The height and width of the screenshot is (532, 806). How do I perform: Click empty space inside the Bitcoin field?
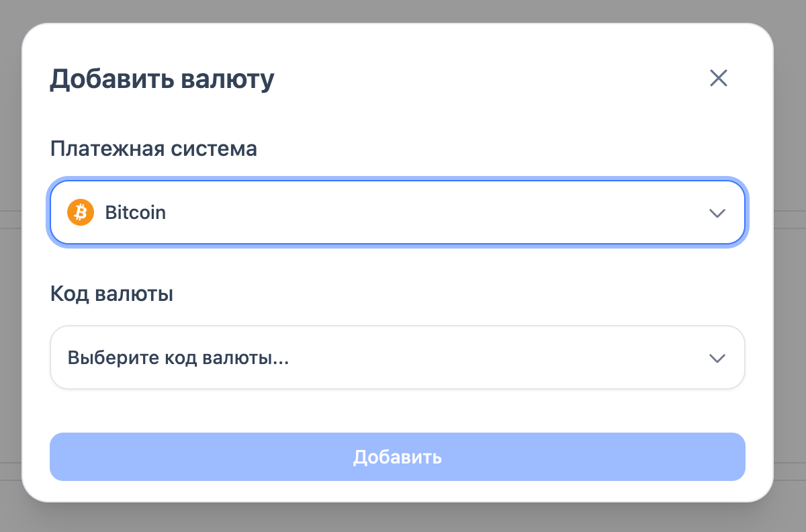[x=437, y=213]
